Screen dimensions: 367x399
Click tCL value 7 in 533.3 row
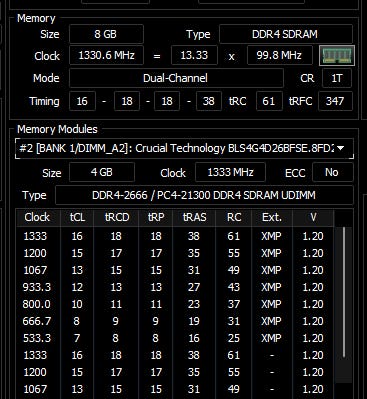pos(77,338)
